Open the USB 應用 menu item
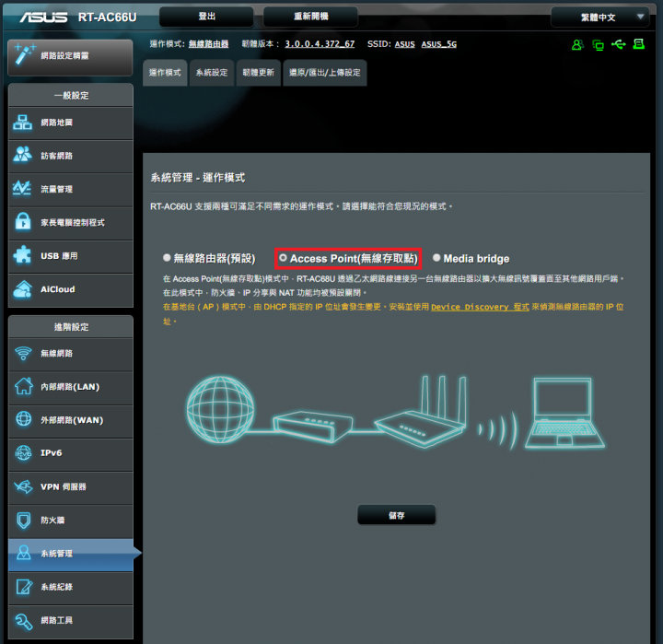This screenshot has width=663, height=644. (x=71, y=256)
